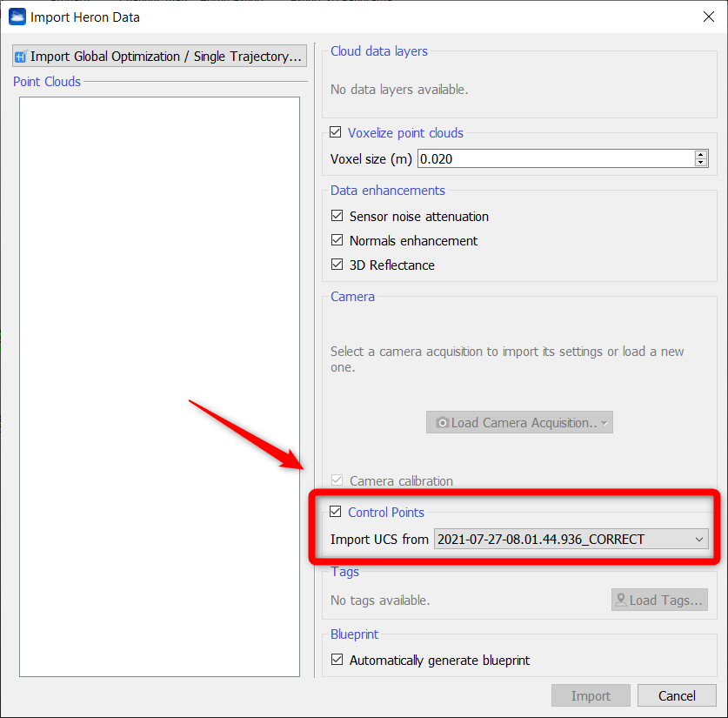728x718 pixels.
Task: Open the Import UCS from dropdown
Action: click(571, 540)
